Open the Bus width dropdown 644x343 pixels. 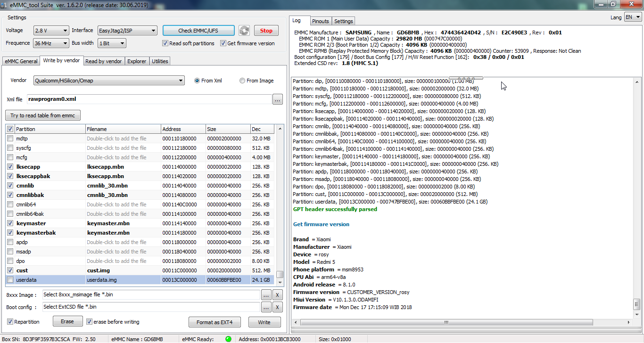click(112, 43)
